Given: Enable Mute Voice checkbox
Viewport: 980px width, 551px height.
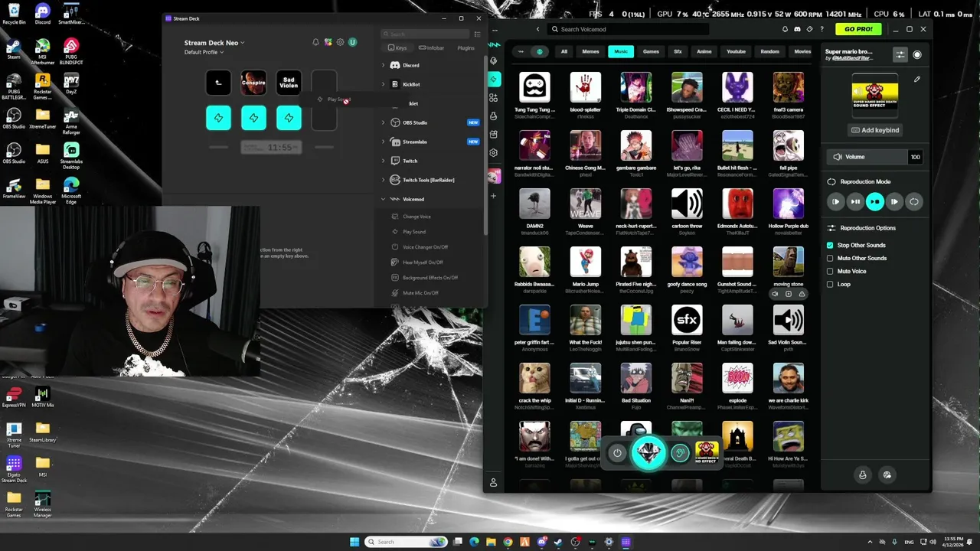Looking at the screenshot, I should tap(830, 271).
